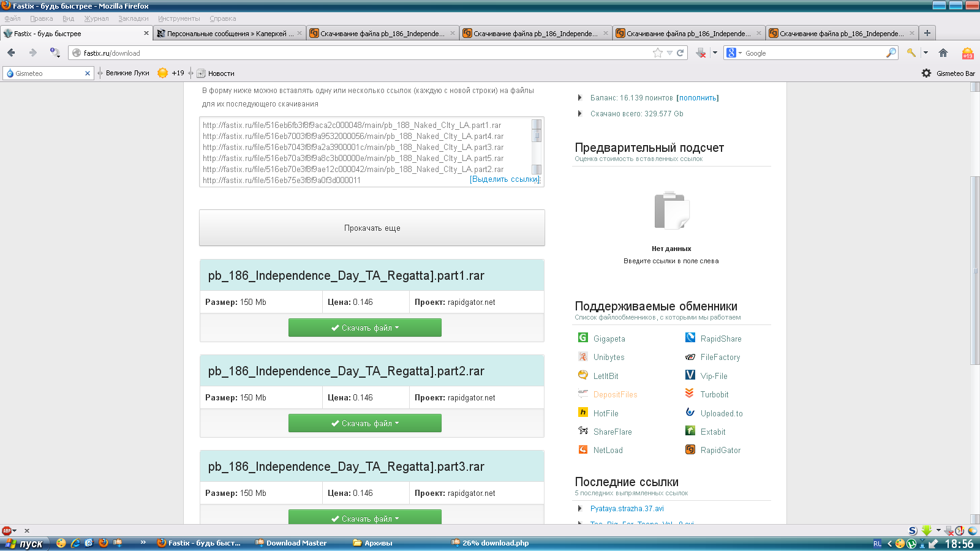Click the Прокачать еще button
Viewport: 980px width, 551px height.
tap(372, 228)
